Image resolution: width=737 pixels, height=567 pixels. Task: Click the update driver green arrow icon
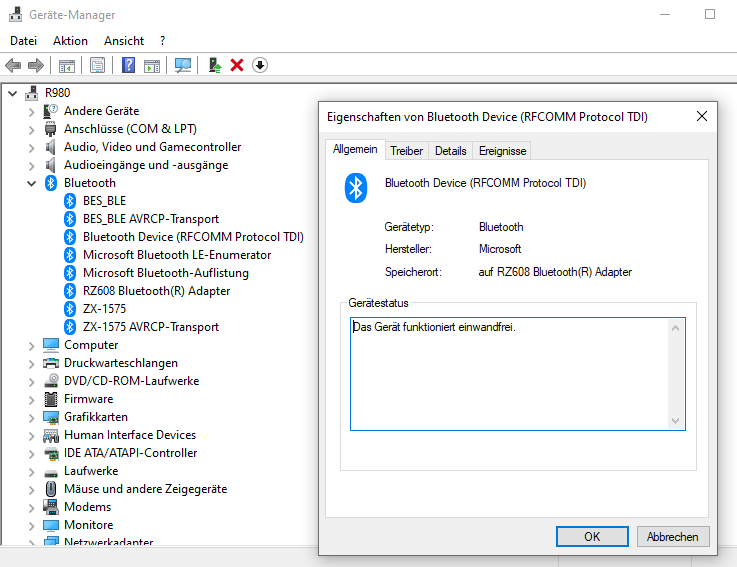215,65
